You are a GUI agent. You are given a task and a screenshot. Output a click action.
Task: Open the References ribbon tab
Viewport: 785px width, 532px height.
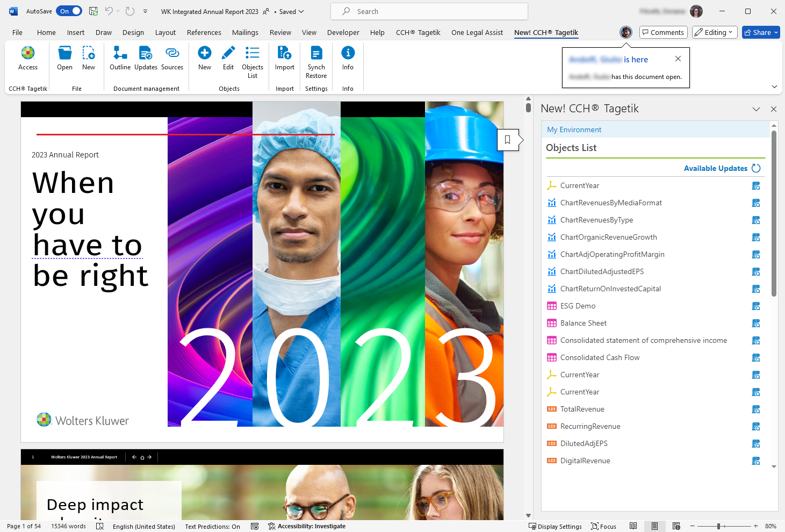pos(204,32)
